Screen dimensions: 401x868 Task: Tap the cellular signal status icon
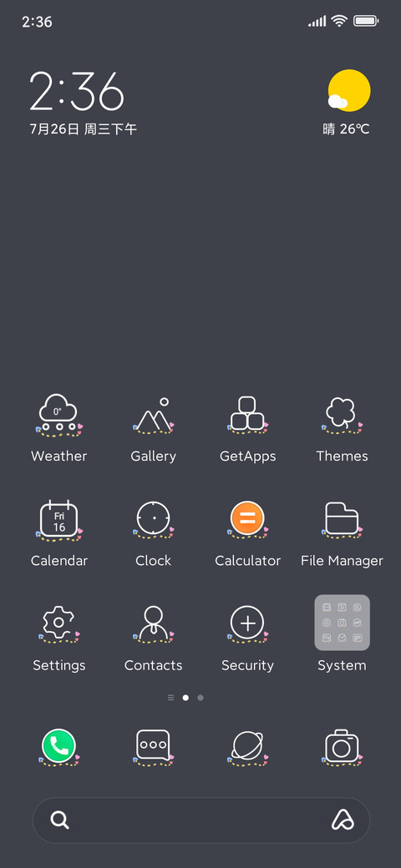(317, 22)
